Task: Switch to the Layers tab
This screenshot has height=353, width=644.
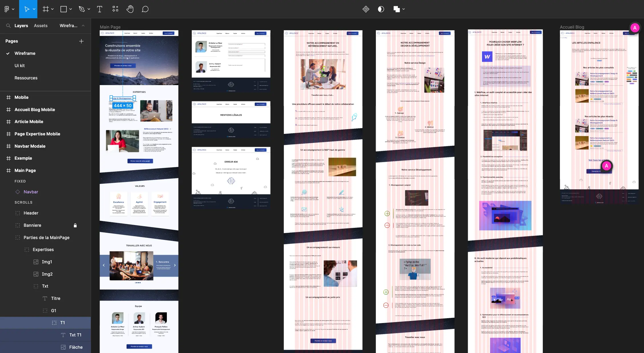Action: [x=21, y=26]
